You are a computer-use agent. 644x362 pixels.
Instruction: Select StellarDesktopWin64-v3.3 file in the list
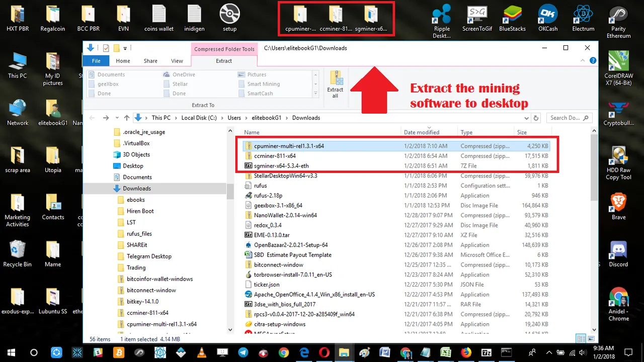pos(397,176)
